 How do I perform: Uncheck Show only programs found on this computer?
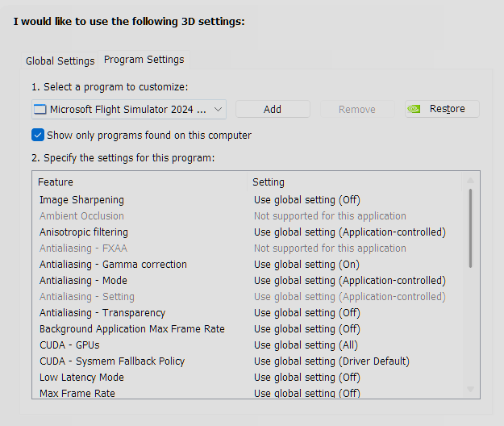click(x=38, y=135)
